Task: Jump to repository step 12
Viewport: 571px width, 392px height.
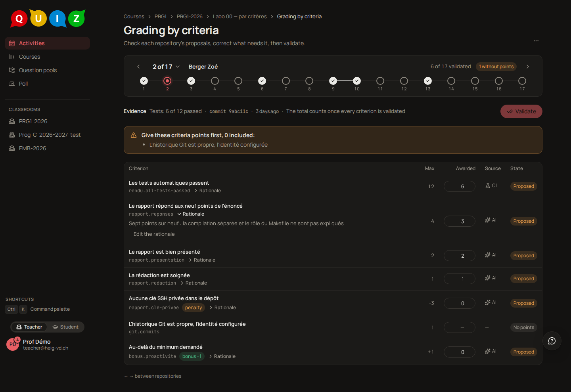Action: tap(404, 81)
